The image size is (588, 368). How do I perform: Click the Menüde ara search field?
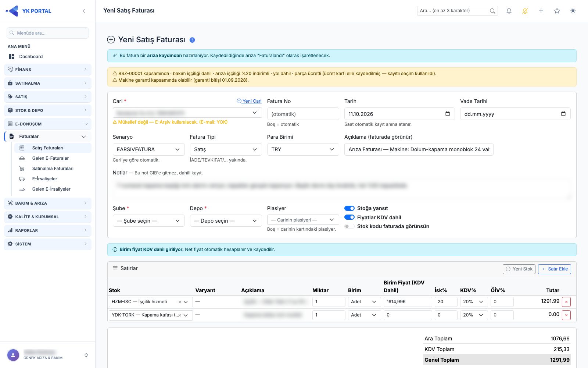click(48, 33)
